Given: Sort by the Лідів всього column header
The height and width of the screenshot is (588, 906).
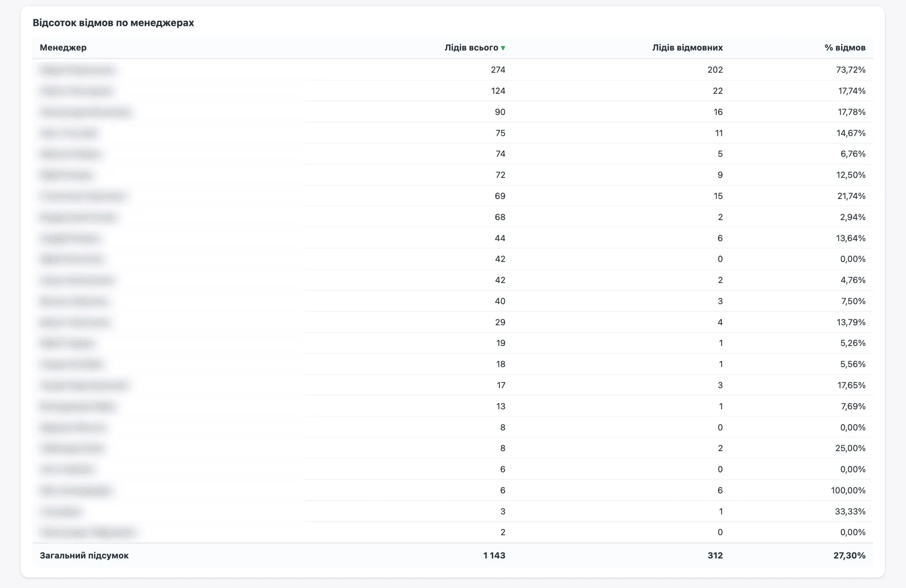Looking at the screenshot, I should tap(471, 48).
